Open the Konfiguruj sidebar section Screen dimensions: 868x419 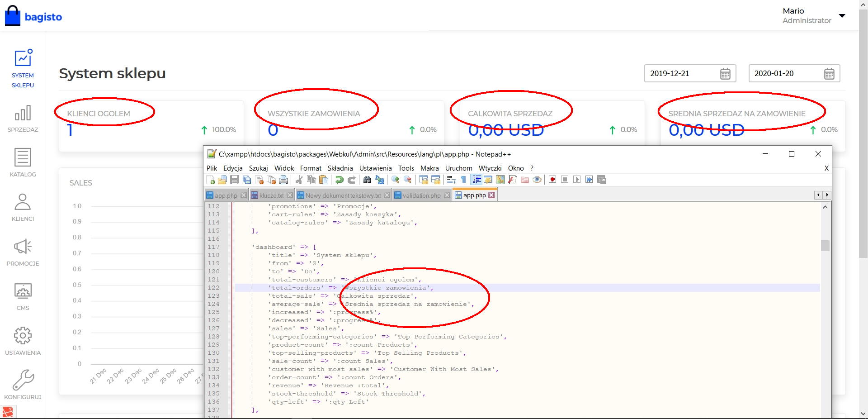coord(23,385)
